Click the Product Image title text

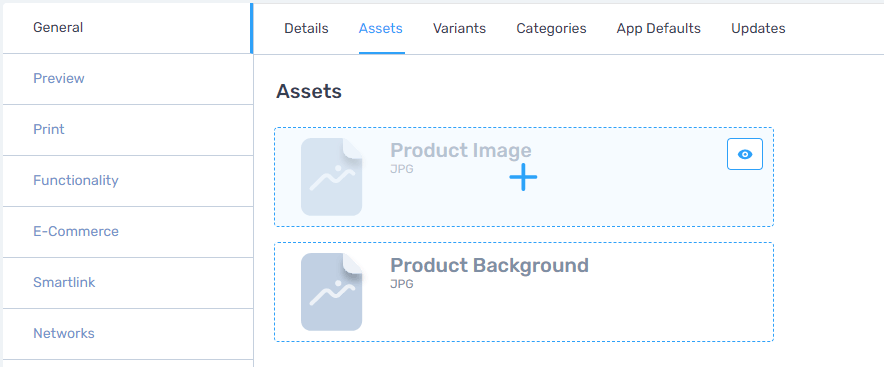pyautogui.click(x=461, y=151)
